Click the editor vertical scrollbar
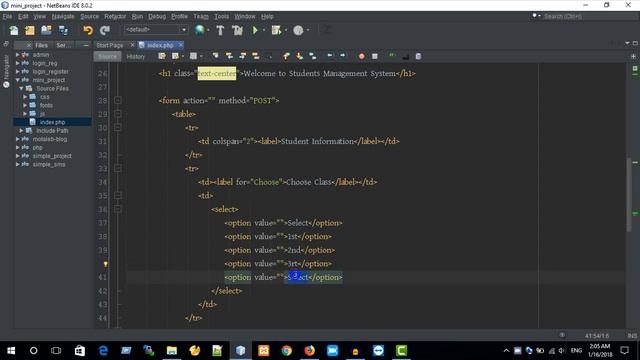 [629, 194]
